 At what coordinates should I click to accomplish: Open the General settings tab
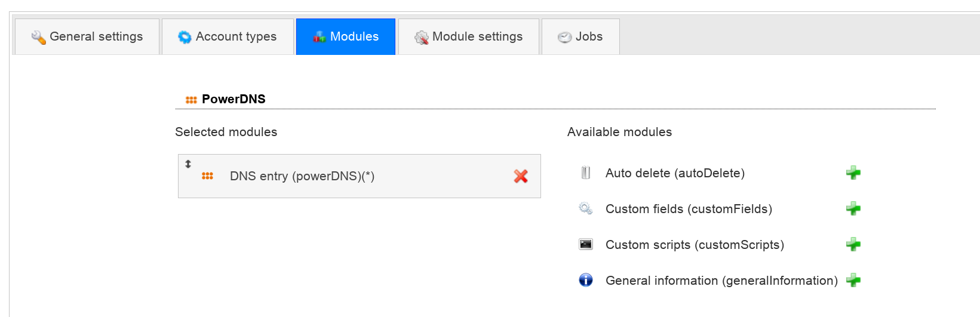87,37
